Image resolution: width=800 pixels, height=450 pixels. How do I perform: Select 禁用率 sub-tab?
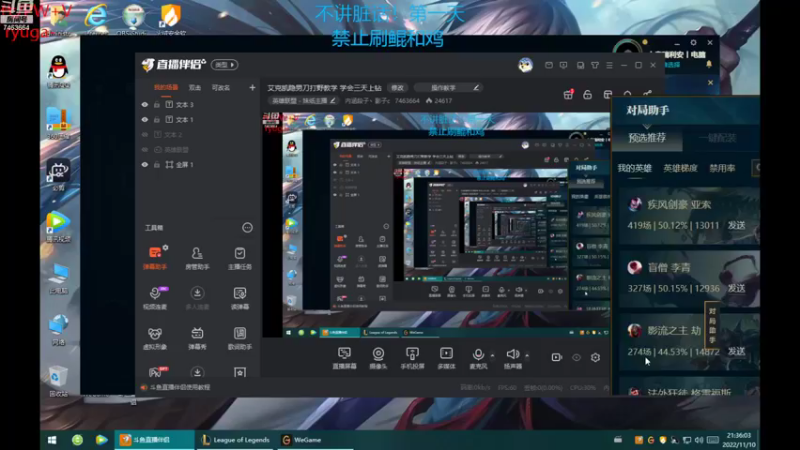[x=722, y=168]
